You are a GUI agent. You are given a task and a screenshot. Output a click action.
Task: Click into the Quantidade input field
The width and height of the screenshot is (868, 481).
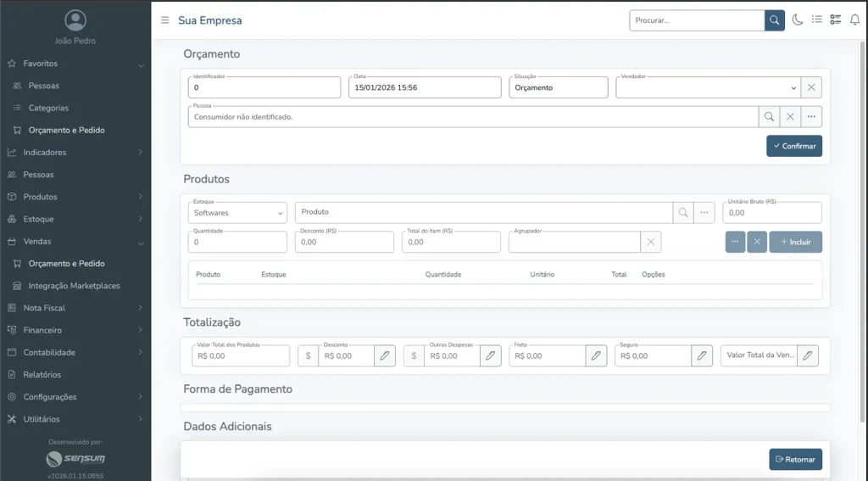[x=237, y=243]
